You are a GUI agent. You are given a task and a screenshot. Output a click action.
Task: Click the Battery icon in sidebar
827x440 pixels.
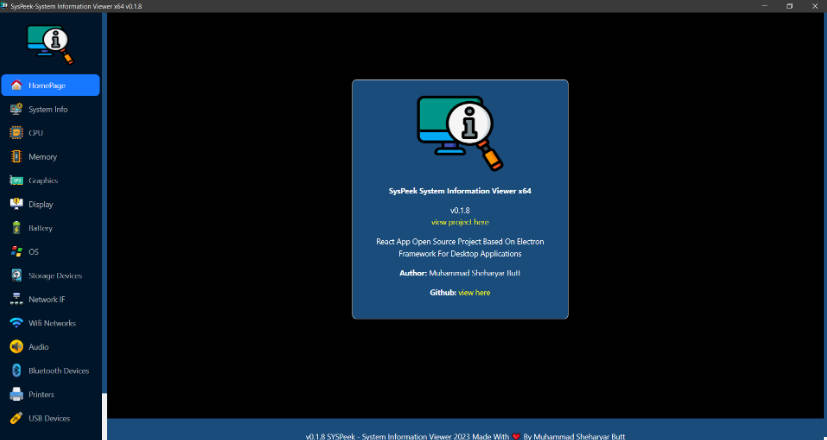(x=16, y=228)
